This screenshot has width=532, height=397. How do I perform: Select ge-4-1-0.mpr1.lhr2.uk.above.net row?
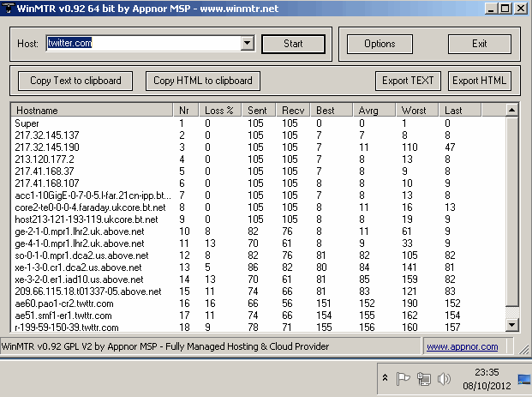click(259, 244)
